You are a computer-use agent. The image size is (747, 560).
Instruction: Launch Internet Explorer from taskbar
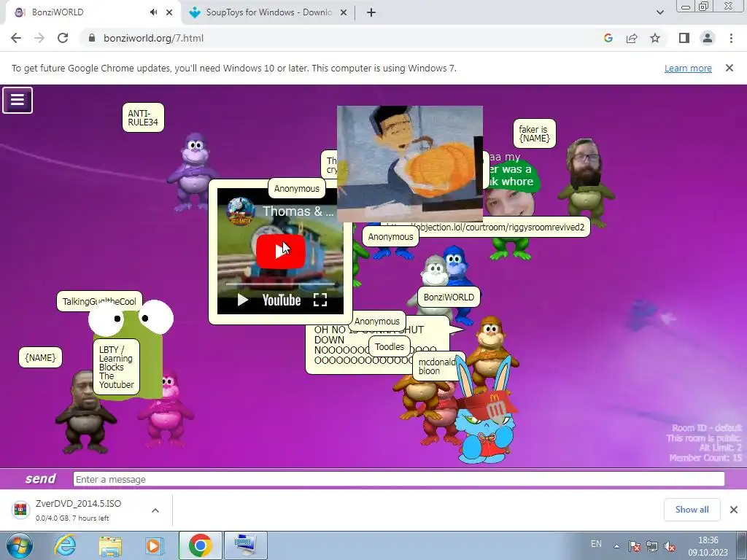pos(65,545)
